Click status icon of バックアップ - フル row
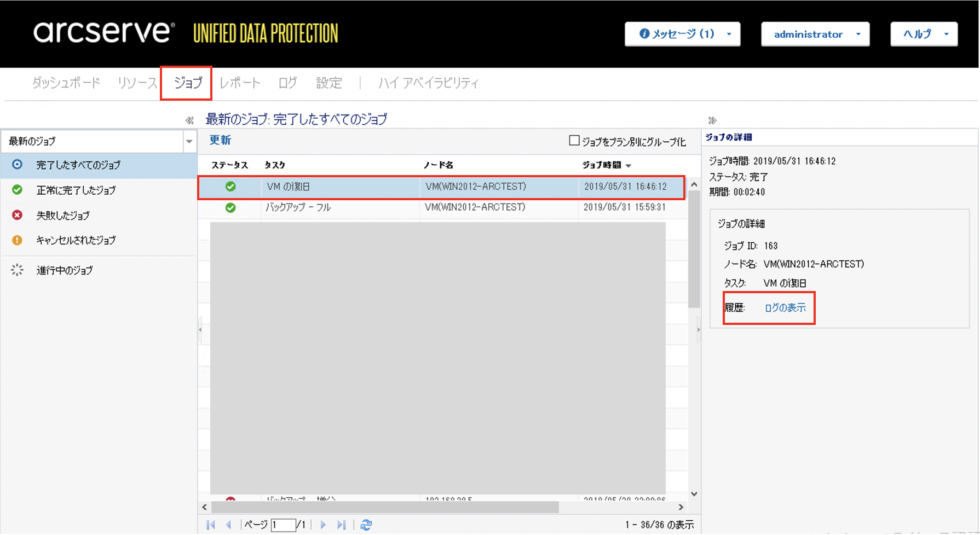 pyautogui.click(x=230, y=208)
